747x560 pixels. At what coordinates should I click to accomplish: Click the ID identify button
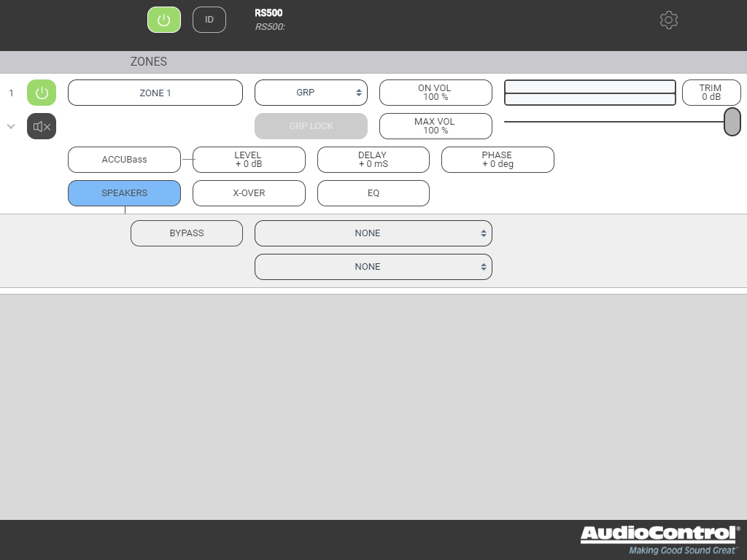tap(209, 20)
